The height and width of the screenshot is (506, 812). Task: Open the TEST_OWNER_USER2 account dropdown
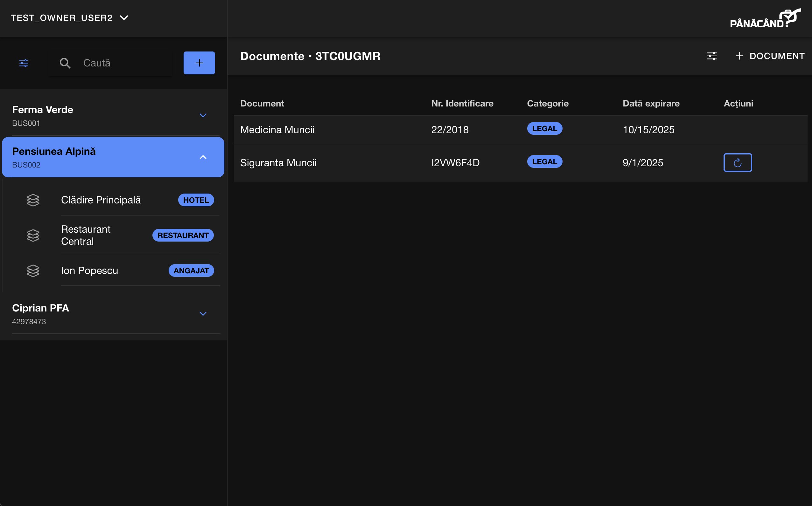(x=70, y=18)
